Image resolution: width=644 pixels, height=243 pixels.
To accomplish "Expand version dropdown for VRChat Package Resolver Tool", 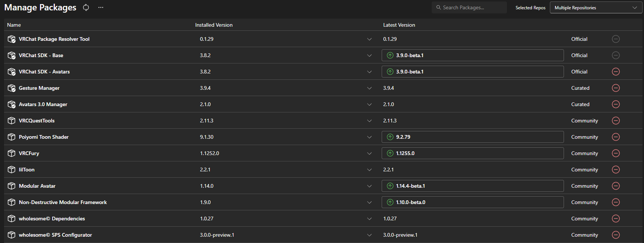I will pyautogui.click(x=369, y=39).
